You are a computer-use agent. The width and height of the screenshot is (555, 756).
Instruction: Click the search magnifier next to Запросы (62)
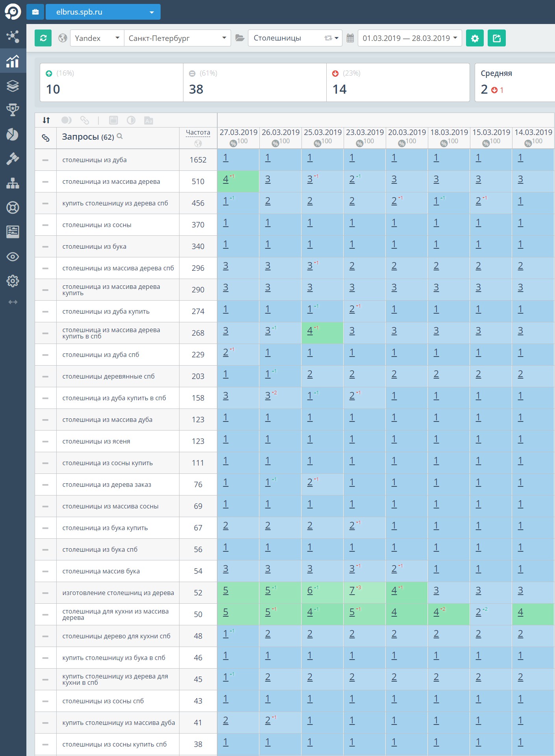pyautogui.click(x=120, y=136)
